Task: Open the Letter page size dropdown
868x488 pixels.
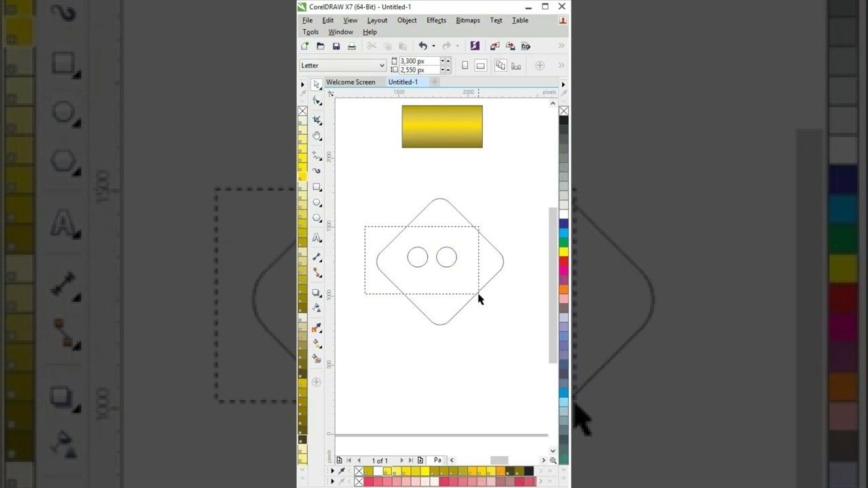Action: [x=382, y=66]
